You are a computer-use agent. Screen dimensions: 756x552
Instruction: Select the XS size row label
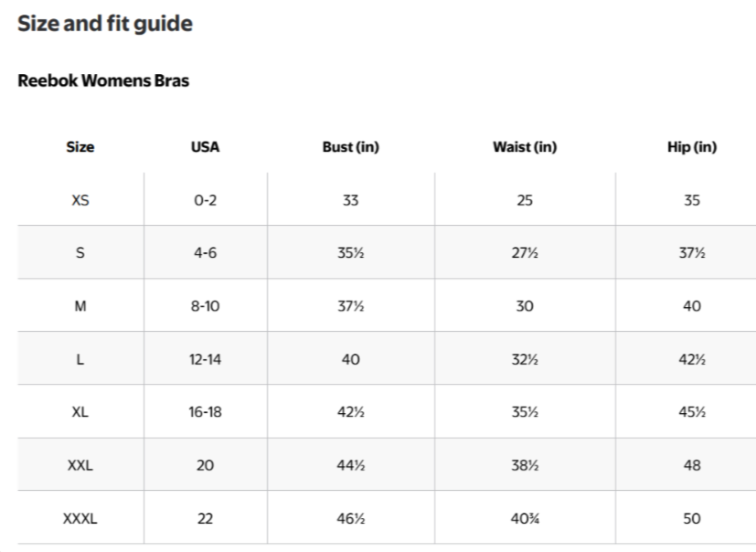coord(80,200)
